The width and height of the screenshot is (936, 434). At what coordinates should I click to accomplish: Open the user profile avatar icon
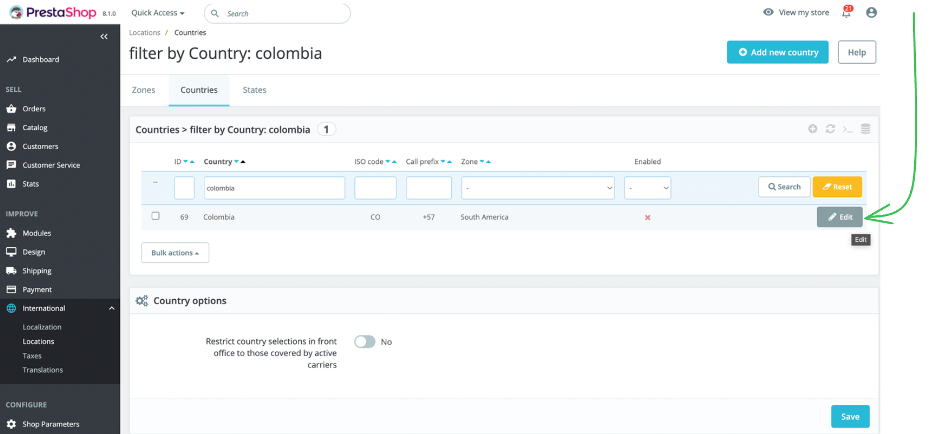tap(871, 13)
